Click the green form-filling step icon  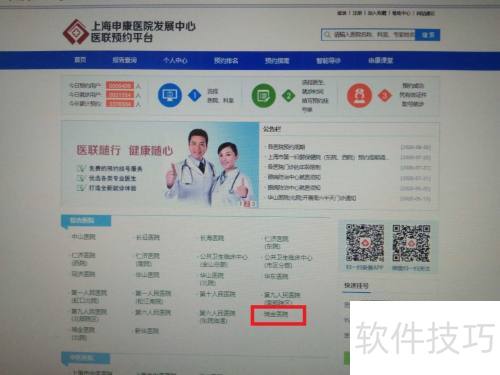coord(264,96)
